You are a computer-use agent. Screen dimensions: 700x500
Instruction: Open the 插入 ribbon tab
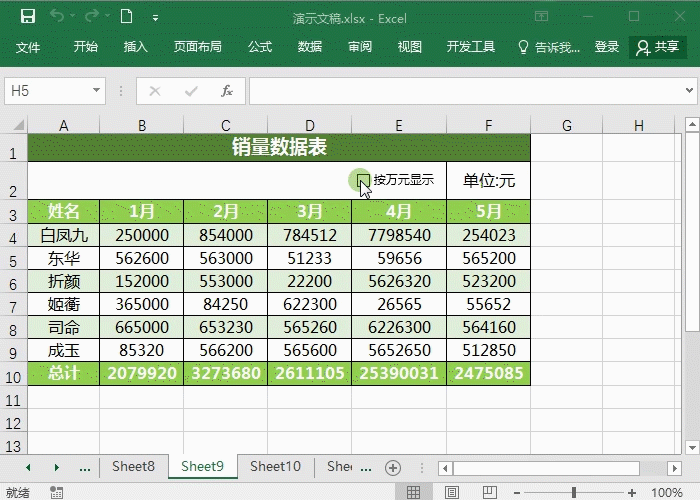135,47
